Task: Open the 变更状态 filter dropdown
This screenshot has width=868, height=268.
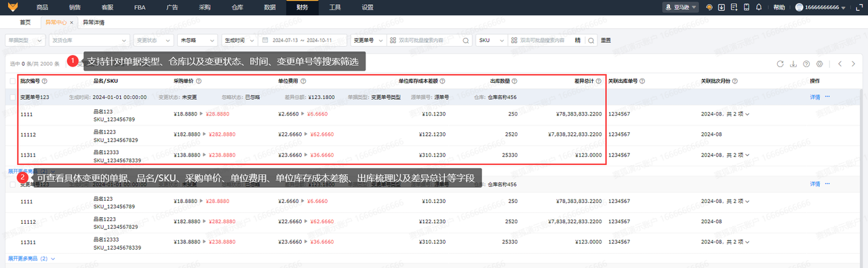Action: (x=153, y=41)
